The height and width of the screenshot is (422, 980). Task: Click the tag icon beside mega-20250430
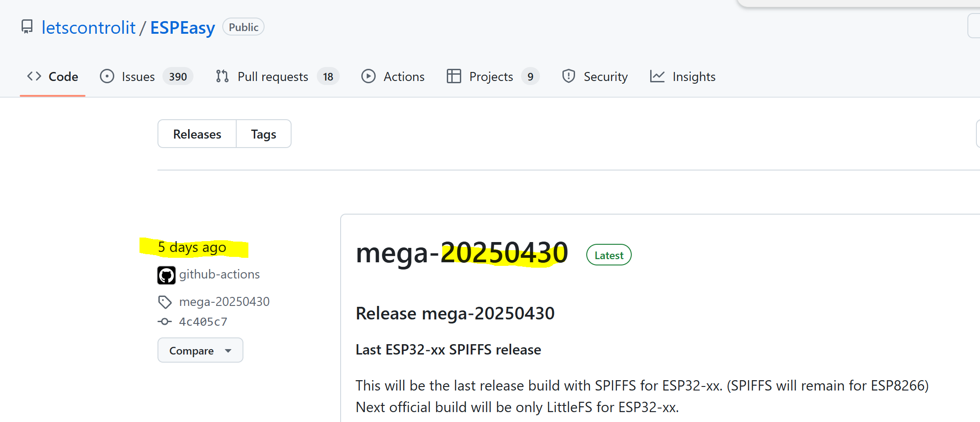pos(165,302)
